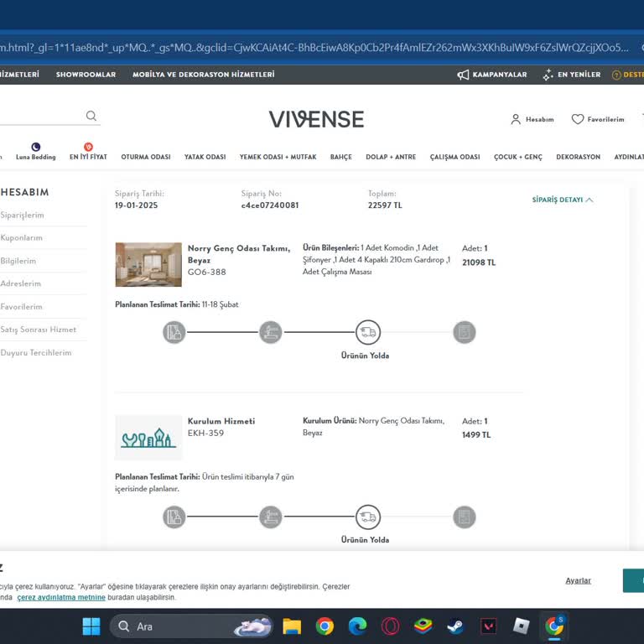Image resolution: width=644 pixels, height=644 pixels.
Task: Go to Favorilerim in account sidebar
Action: coord(21,306)
